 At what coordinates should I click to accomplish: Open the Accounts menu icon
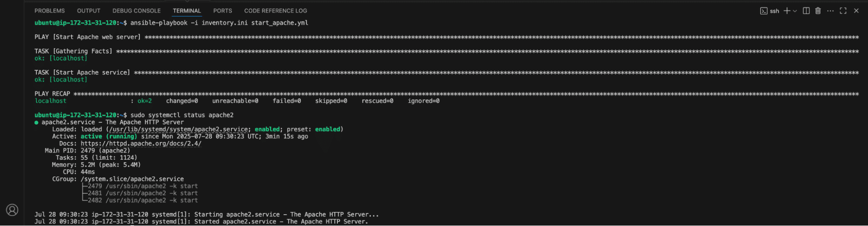pyautogui.click(x=12, y=210)
